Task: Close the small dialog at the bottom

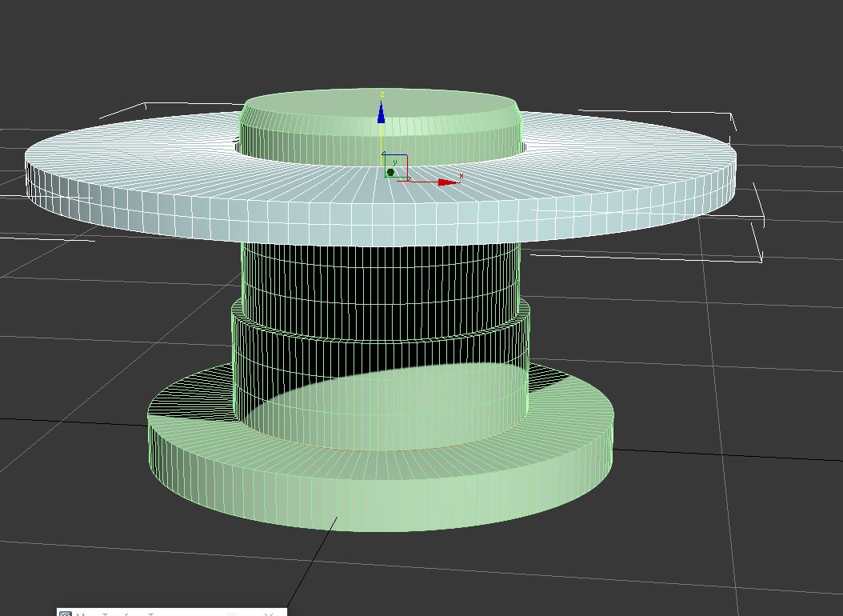Action: [269, 614]
